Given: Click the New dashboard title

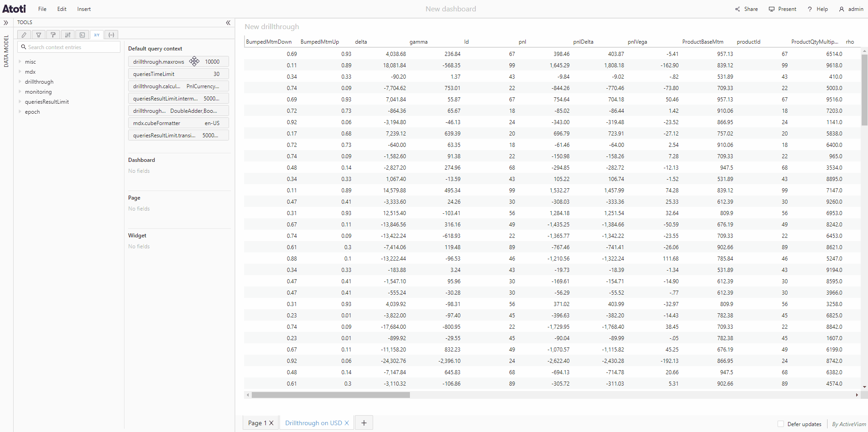Looking at the screenshot, I should 451,9.
